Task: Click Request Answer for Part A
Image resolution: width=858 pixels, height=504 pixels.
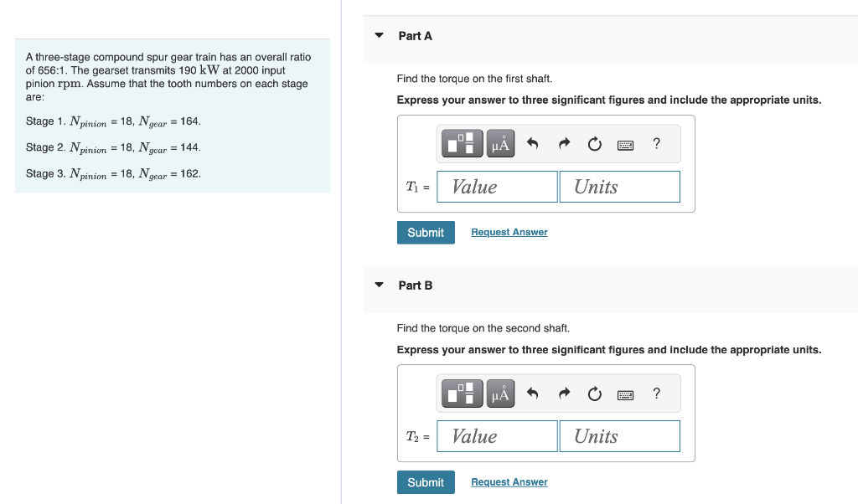Action: tap(509, 232)
